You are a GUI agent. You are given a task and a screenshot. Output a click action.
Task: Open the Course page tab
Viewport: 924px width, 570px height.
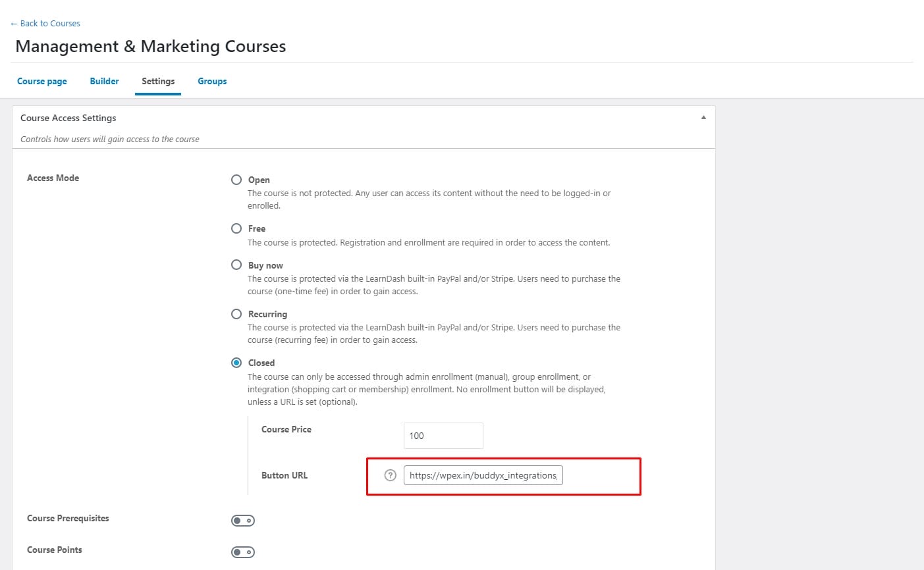pyautogui.click(x=42, y=81)
